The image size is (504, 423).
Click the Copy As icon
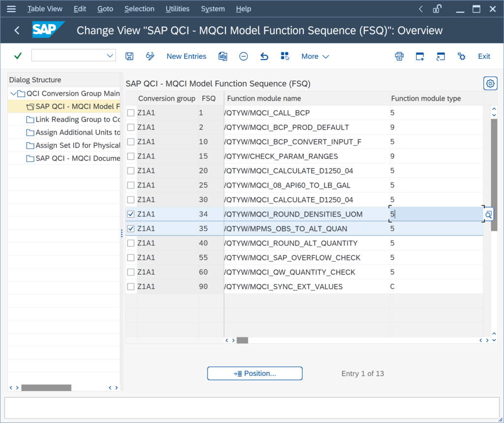pos(223,56)
